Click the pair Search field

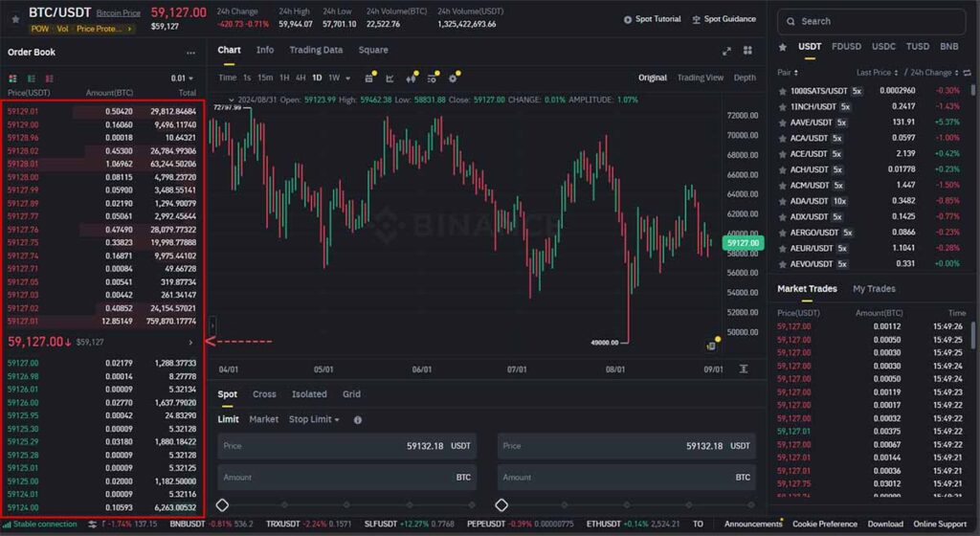pos(871,21)
